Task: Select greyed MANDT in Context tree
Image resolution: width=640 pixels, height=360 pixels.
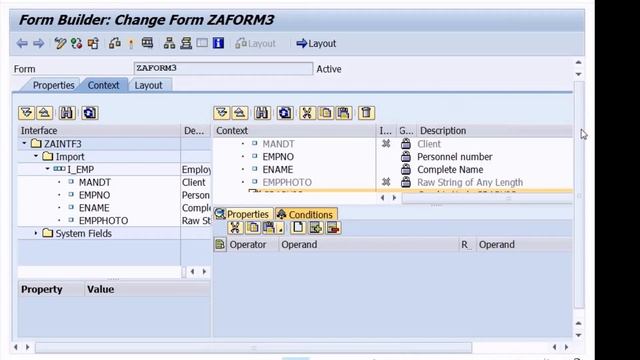Action: tap(278, 144)
